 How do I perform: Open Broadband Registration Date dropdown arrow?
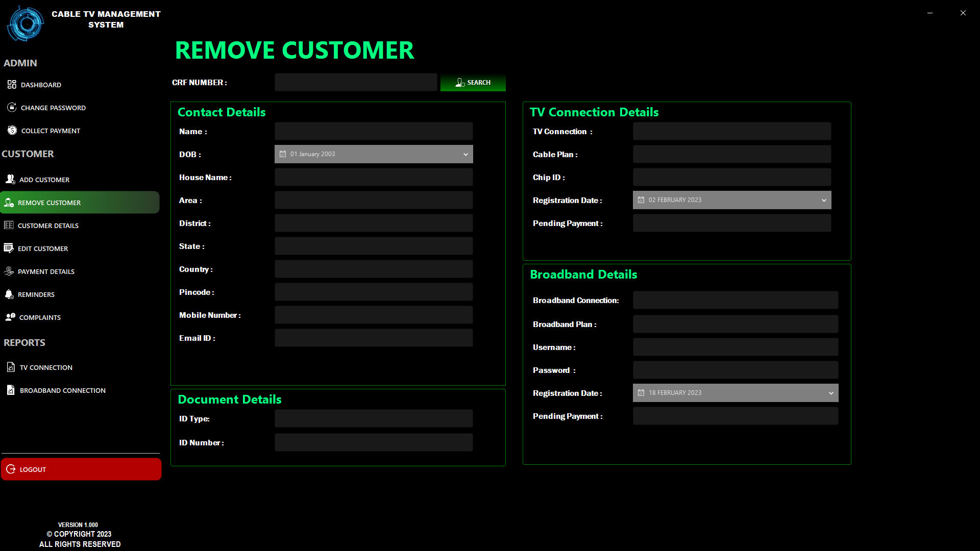pos(831,393)
